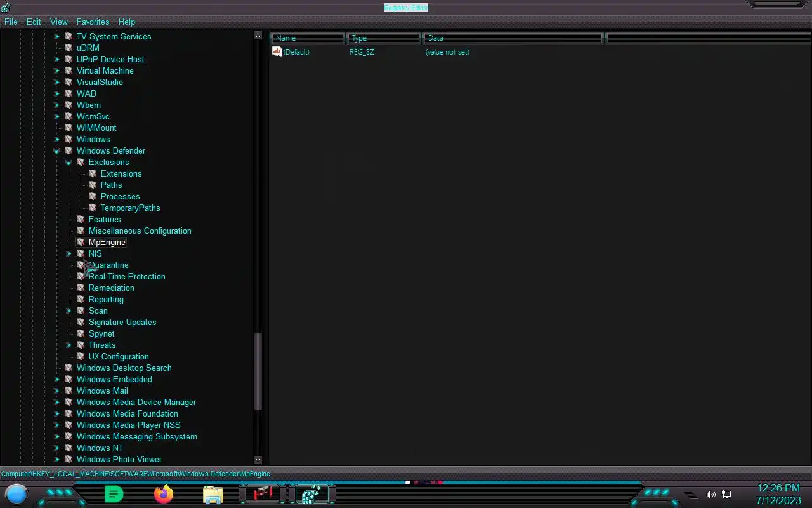Select the Windows Media Foundation key
Viewport: 812px width, 508px height.
tap(127, 413)
